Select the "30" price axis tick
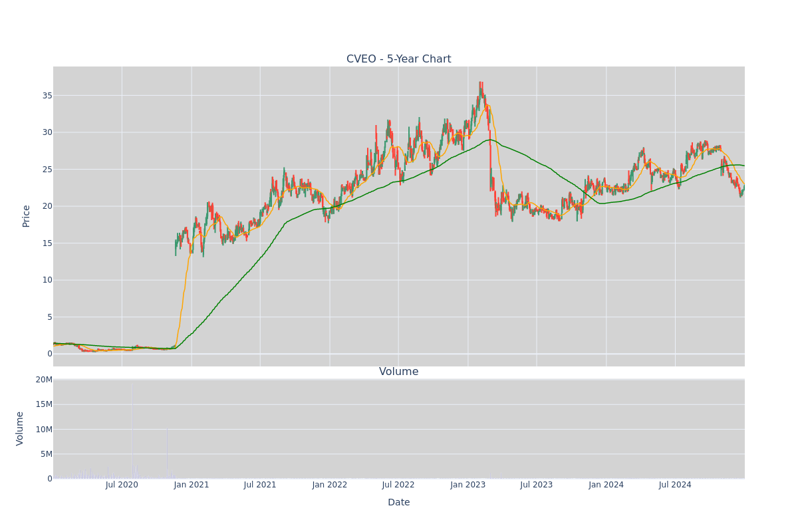 click(47, 132)
